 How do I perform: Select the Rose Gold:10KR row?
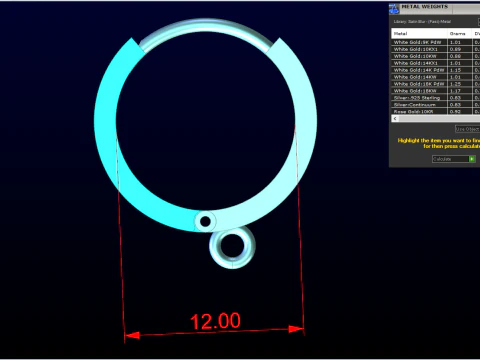[x=436, y=111]
